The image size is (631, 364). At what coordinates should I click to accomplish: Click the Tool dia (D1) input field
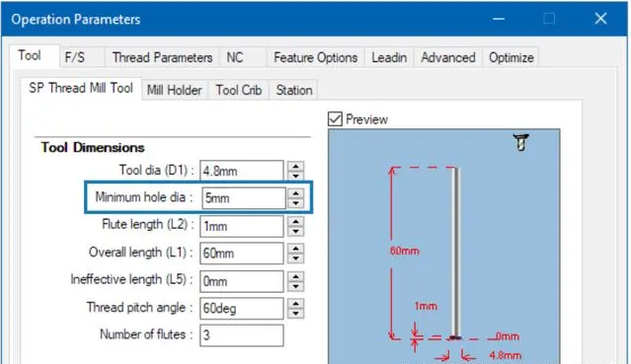242,171
